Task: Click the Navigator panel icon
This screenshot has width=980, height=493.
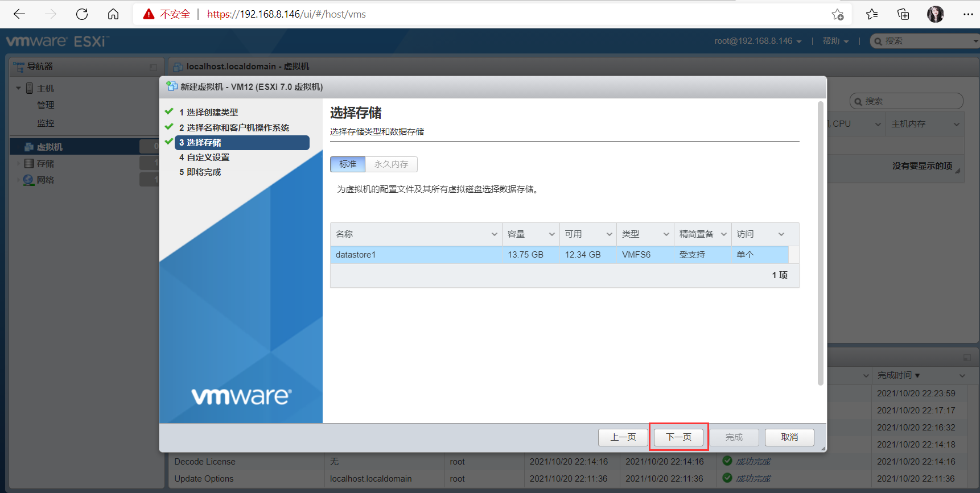Action: pyautogui.click(x=19, y=67)
